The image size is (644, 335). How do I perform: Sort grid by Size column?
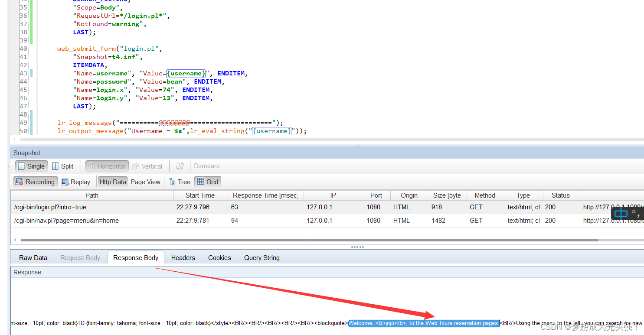coord(448,195)
